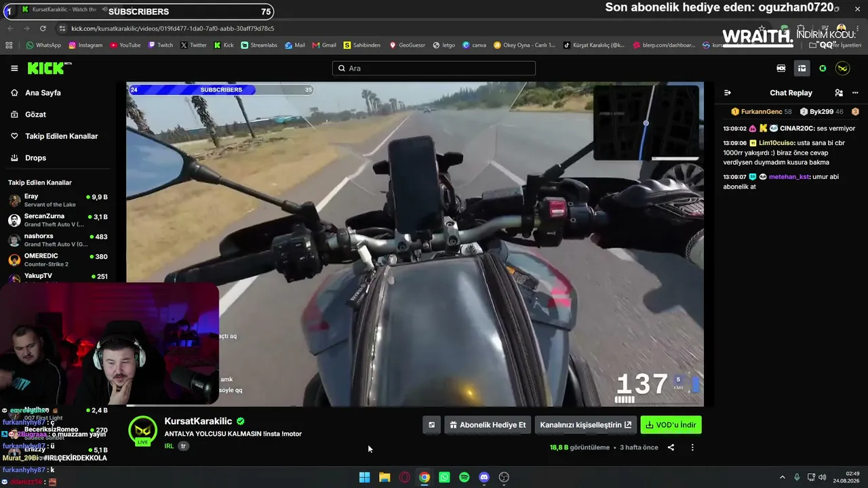
Task: Open the letgo bookmark
Action: tap(443, 45)
